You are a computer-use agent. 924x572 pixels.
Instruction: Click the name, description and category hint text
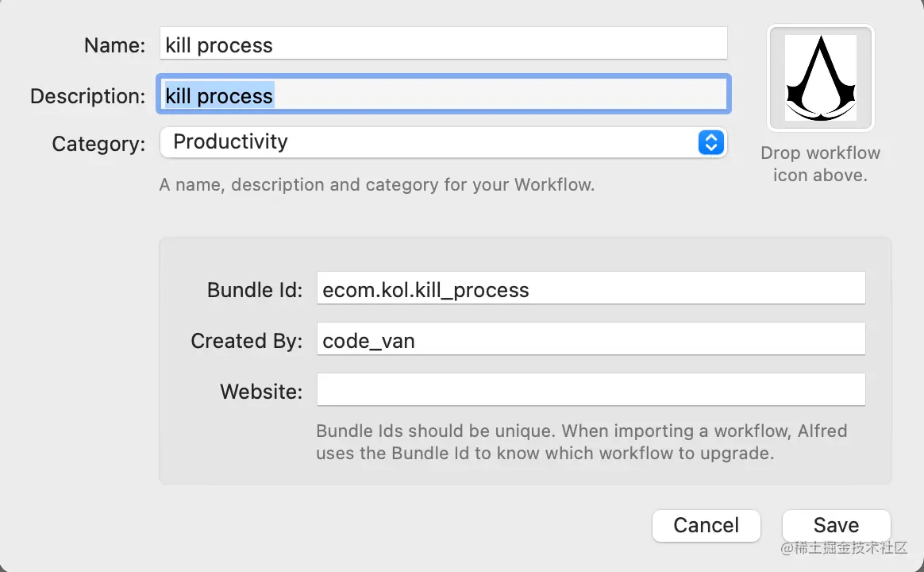pos(376,185)
